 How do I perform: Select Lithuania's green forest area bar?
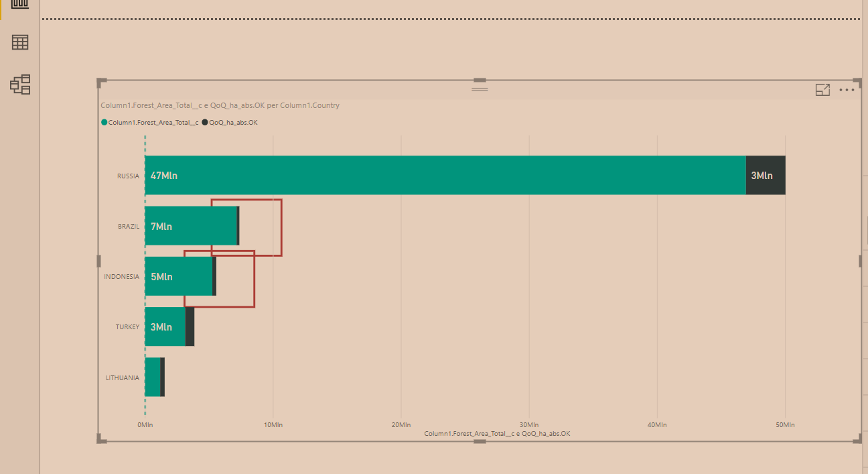(x=153, y=377)
